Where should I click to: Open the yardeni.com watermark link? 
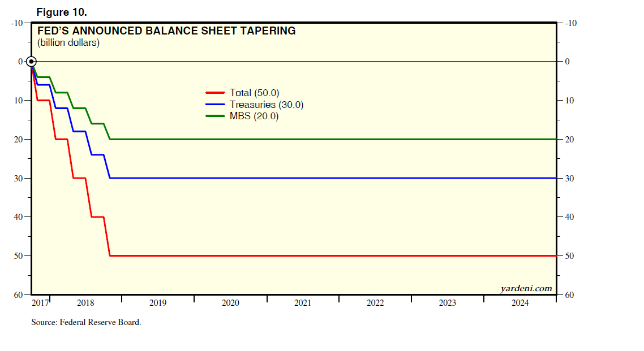(x=526, y=288)
